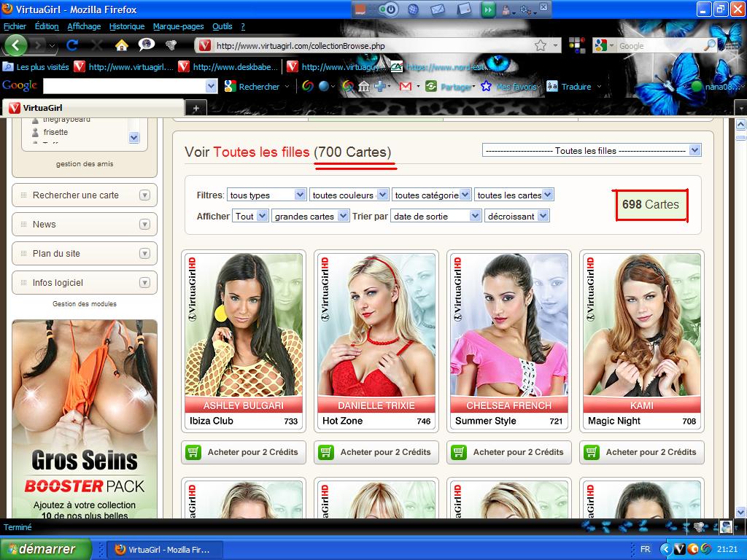747x560 pixels.
Task: Click the Gmail icon in Google toolbar
Action: (405, 86)
